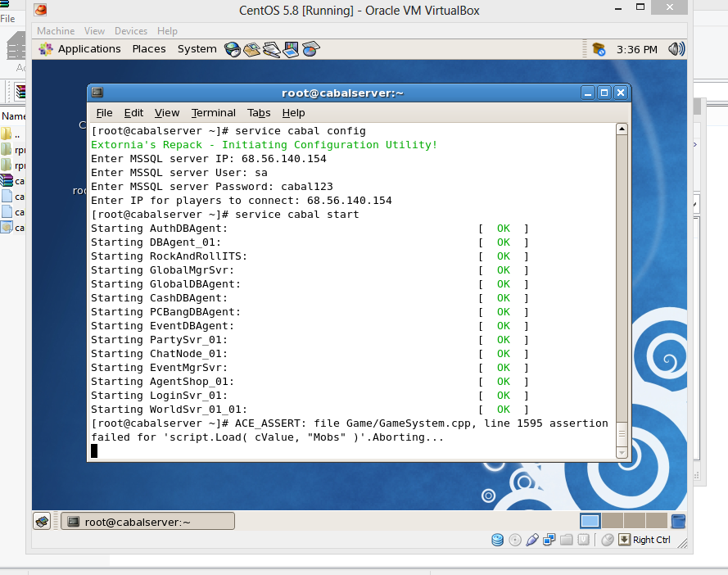This screenshot has width=728, height=575.
Task: Click the trash applet in bottom panel
Action: coord(678,521)
